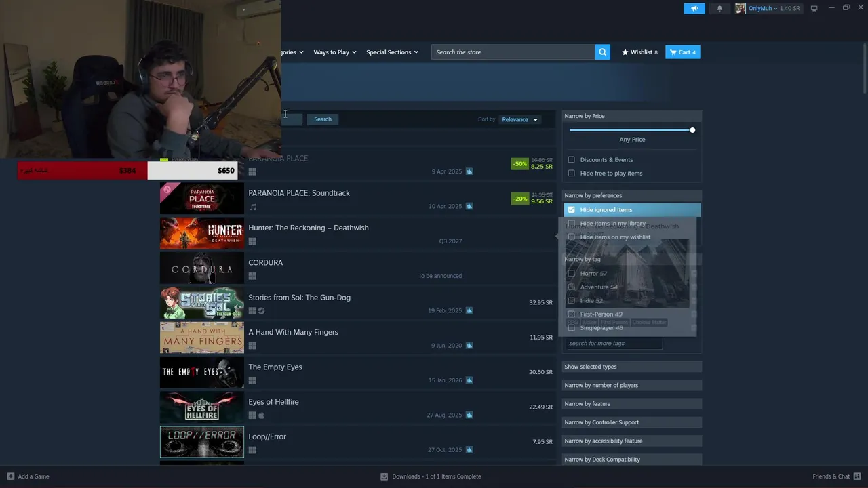This screenshot has height=488, width=868.
Task: Click Downloads 1 of 1 Items Complete
Action: pos(436,476)
